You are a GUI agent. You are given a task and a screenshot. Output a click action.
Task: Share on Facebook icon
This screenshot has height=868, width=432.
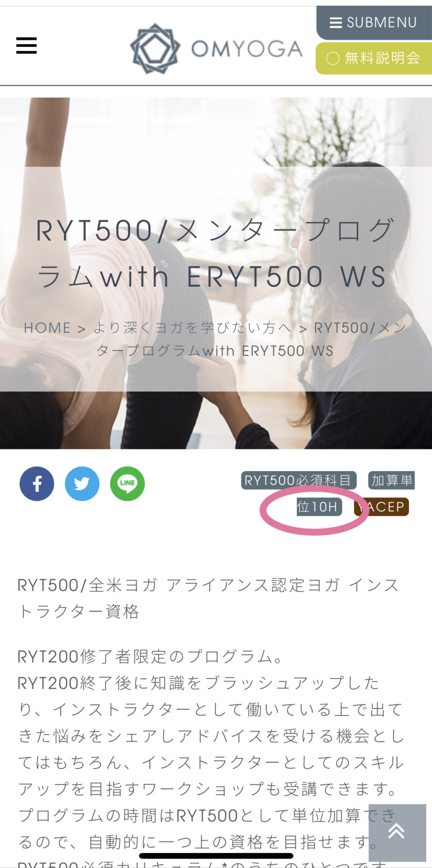point(37,484)
